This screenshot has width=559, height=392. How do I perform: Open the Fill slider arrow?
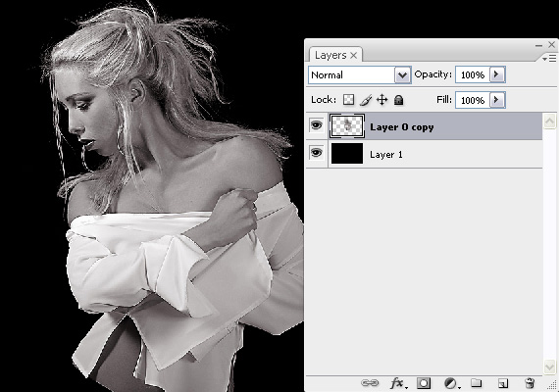point(497,100)
